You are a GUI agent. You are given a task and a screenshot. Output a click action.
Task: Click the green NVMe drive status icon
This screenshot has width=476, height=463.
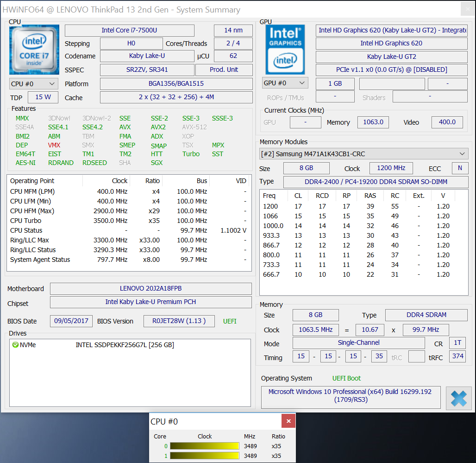point(15,345)
